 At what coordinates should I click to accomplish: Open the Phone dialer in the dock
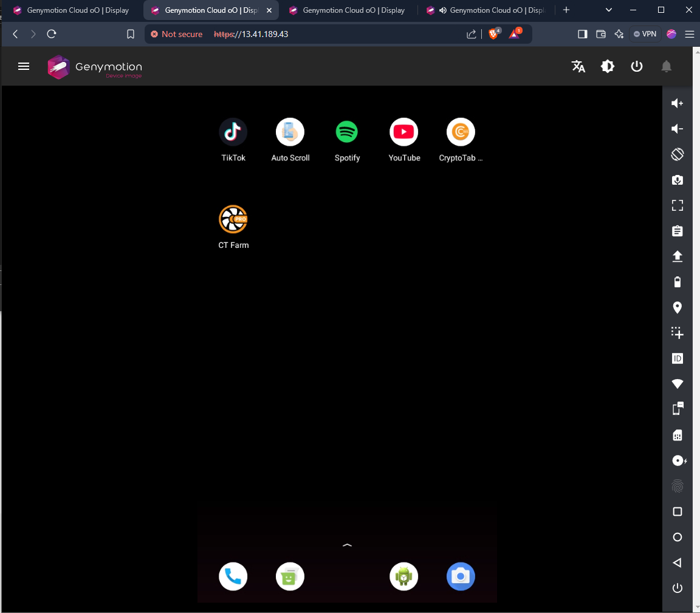tap(233, 577)
